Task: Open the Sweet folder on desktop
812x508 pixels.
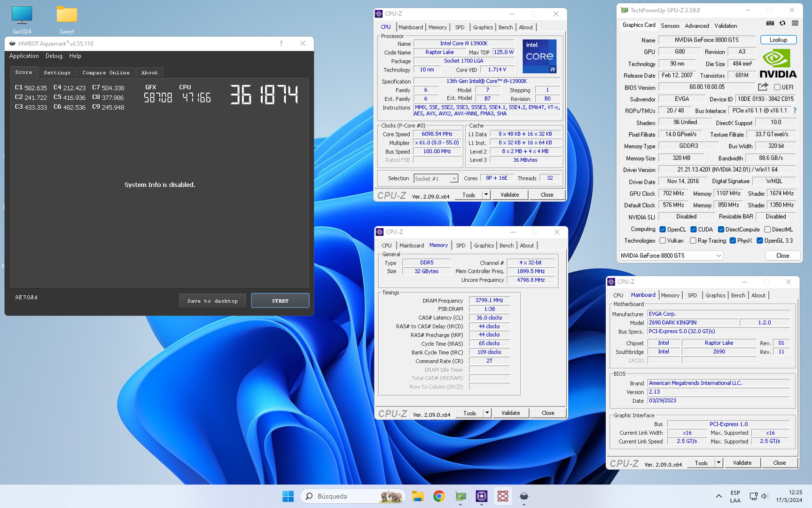Action: pyautogui.click(x=67, y=20)
